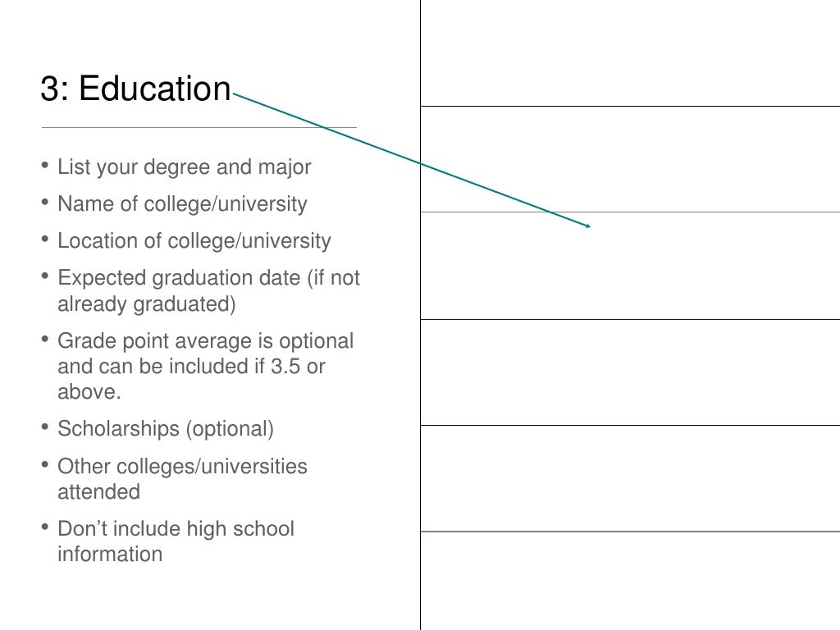Image resolution: width=840 pixels, height=630 pixels.
Task: Click the "Name of college/university" bullet text
Action: 182,204
